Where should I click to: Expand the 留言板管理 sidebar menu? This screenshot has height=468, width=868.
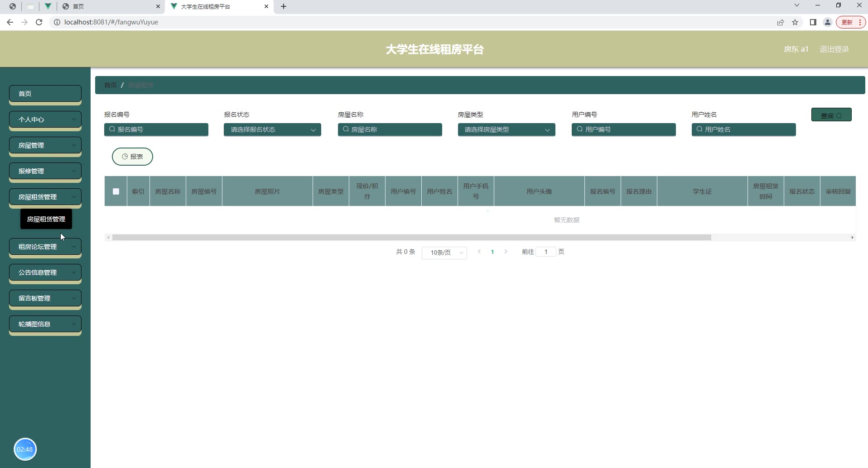[x=45, y=298]
